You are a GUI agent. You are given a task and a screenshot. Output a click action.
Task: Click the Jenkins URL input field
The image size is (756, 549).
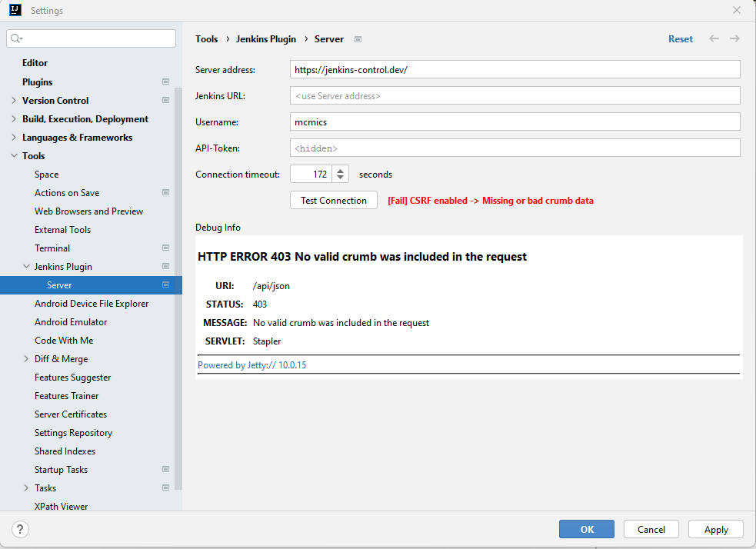(515, 95)
